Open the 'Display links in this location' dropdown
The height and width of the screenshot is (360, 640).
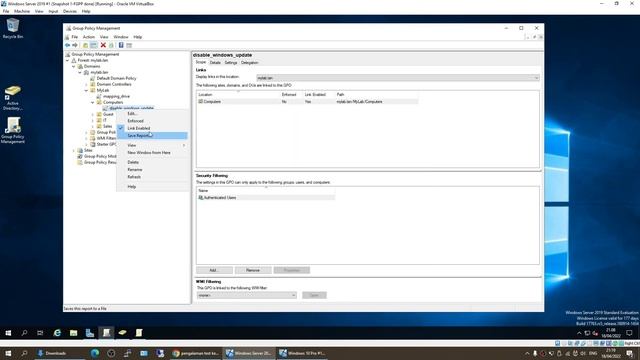click(x=398, y=78)
